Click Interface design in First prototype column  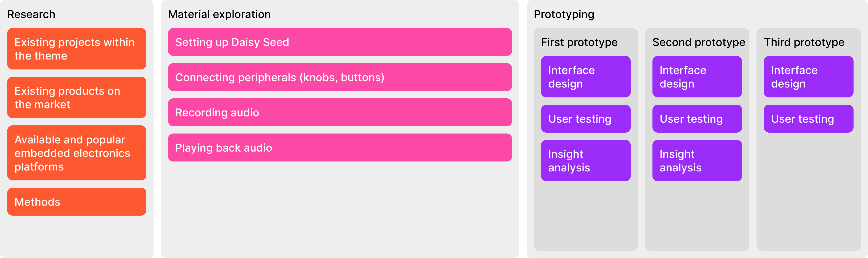point(586,77)
